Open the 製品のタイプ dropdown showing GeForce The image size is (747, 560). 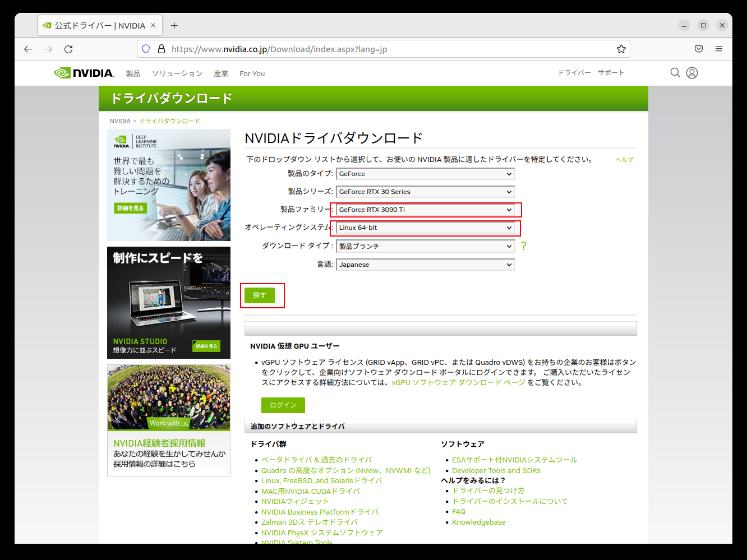(x=426, y=174)
